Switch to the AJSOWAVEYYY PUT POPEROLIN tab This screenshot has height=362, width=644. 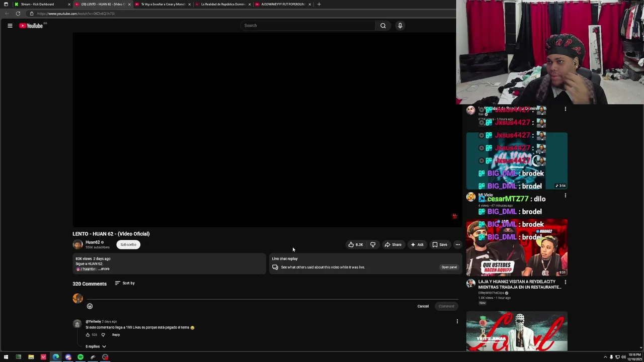tap(282, 4)
